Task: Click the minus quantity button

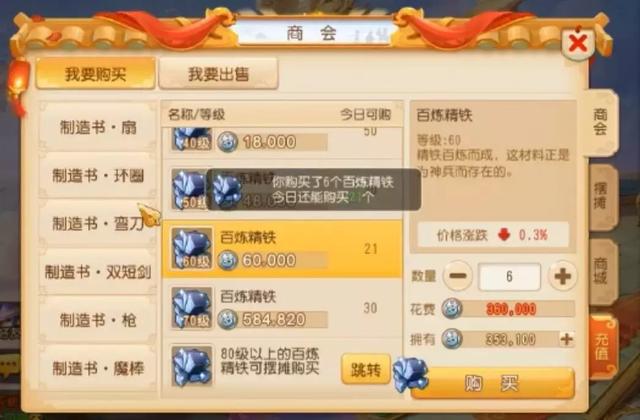Action: pyautogui.click(x=458, y=276)
